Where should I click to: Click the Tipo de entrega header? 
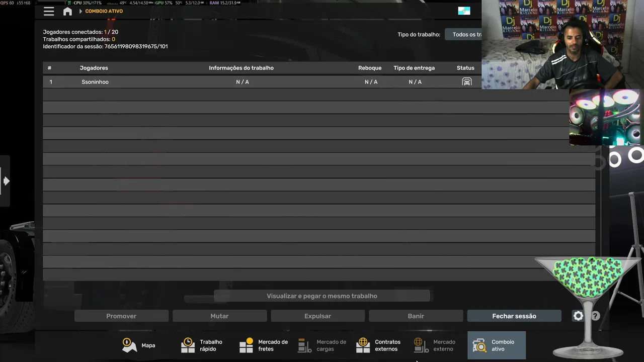tap(414, 68)
